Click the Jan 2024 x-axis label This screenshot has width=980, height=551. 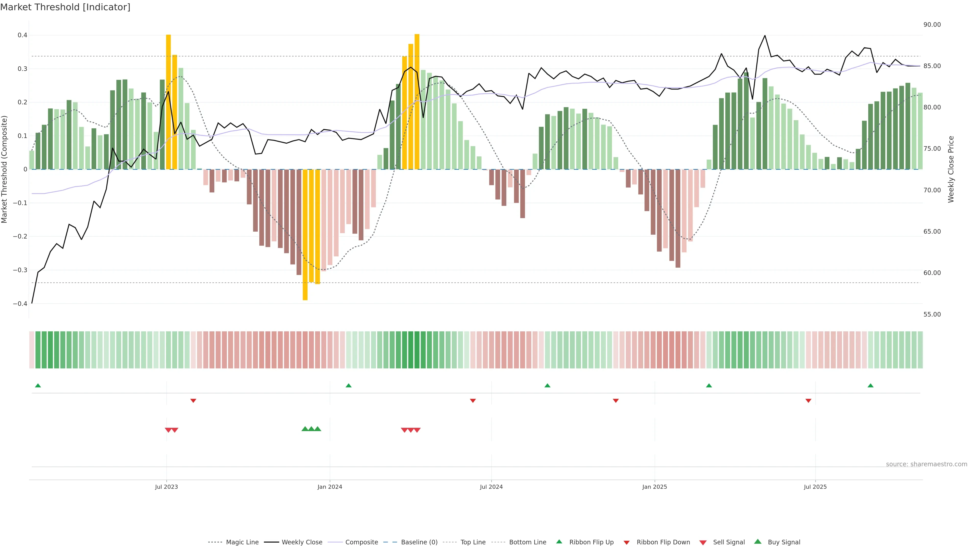(x=330, y=487)
